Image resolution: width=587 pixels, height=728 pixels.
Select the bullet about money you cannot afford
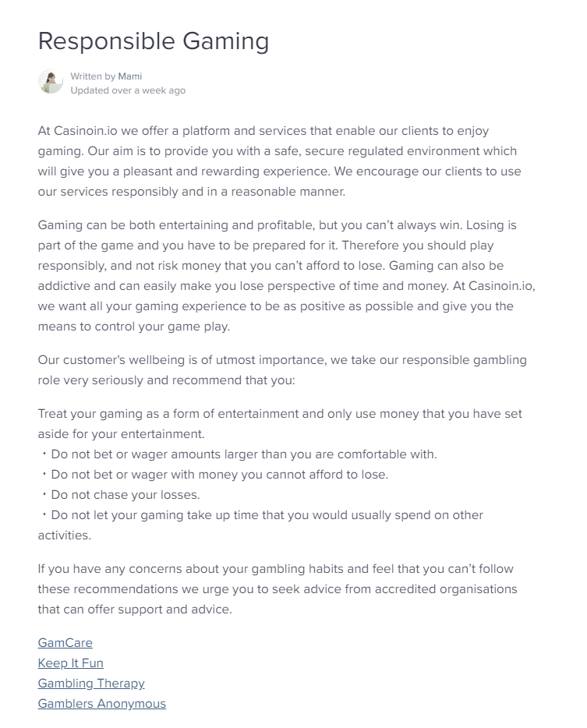pyautogui.click(x=219, y=475)
